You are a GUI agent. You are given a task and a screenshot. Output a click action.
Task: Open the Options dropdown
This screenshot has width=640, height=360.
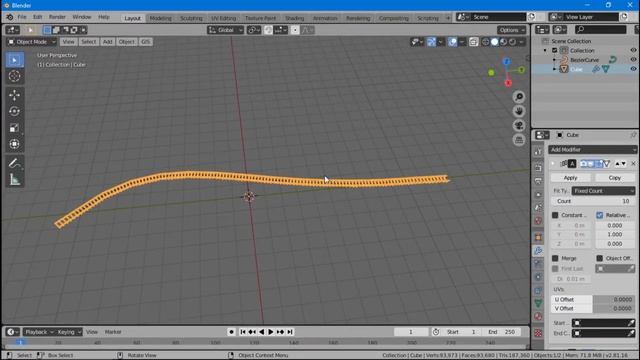coord(511,30)
